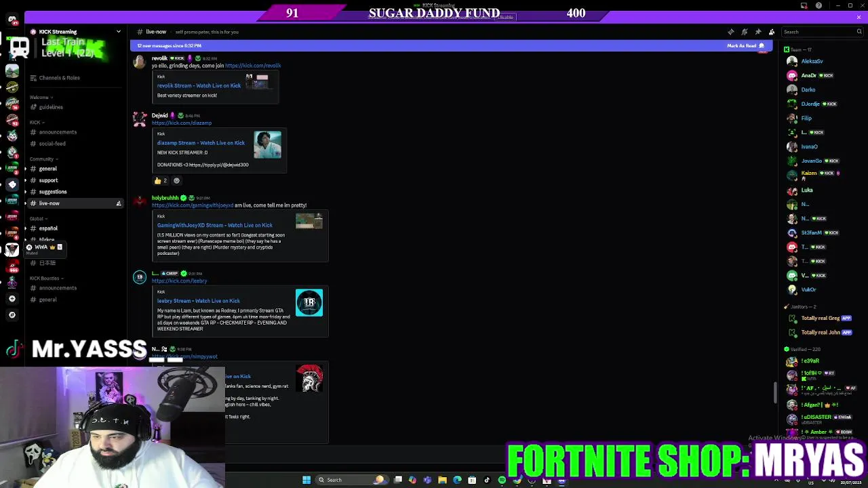Collapse the Community category
This screenshot has width=868, height=488.
43,159
